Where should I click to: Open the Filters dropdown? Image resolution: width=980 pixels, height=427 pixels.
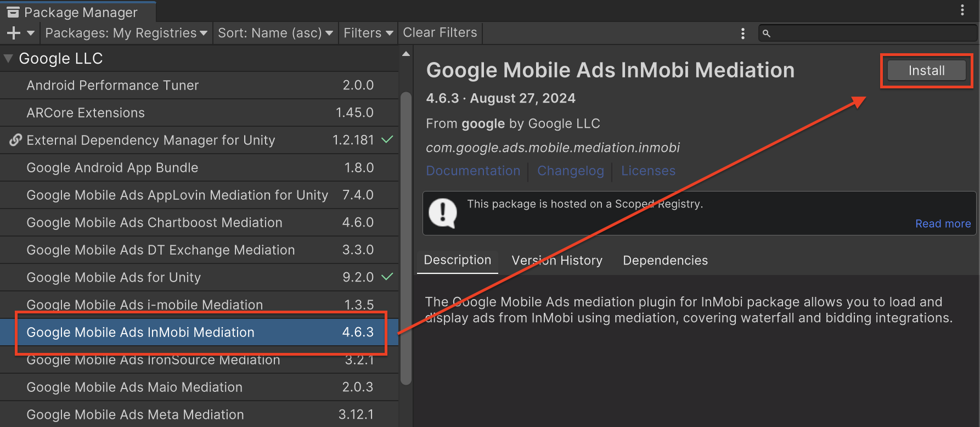click(x=368, y=33)
